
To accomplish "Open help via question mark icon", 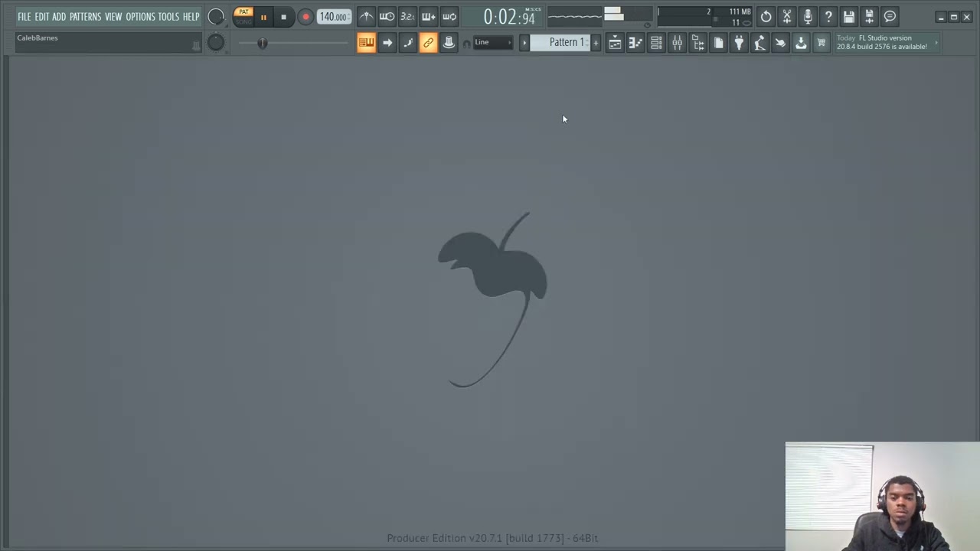I will [x=828, y=17].
